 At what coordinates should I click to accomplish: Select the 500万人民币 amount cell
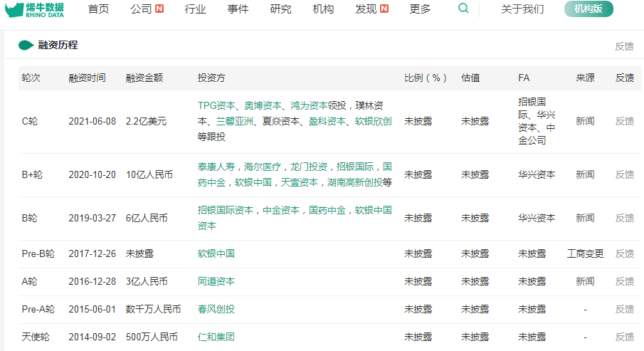tap(152, 337)
